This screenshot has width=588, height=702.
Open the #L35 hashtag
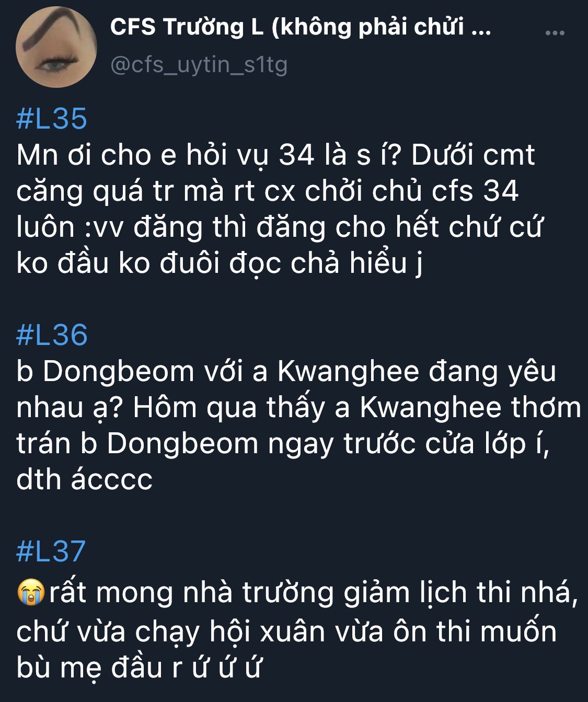tap(52, 119)
